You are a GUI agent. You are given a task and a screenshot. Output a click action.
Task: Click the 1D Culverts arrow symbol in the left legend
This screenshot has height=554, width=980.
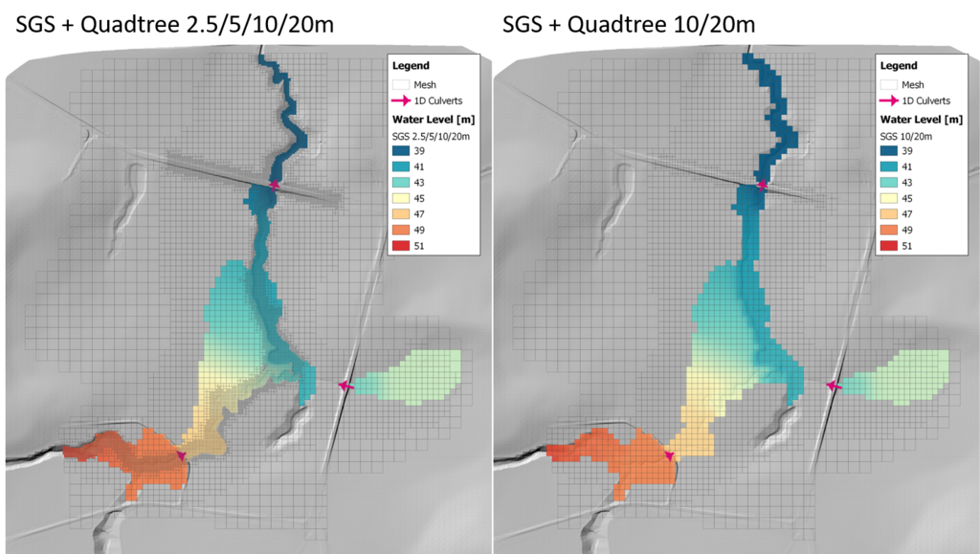[x=402, y=100]
